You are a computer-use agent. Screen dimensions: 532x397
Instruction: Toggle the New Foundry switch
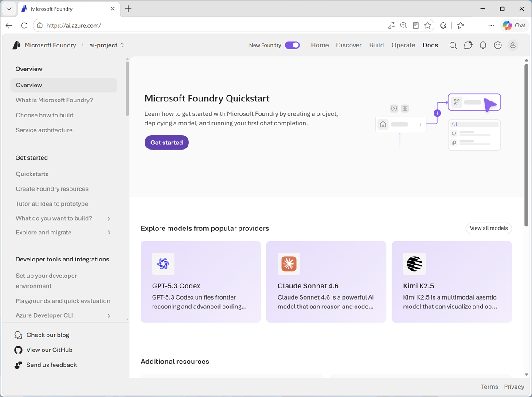point(292,45)
